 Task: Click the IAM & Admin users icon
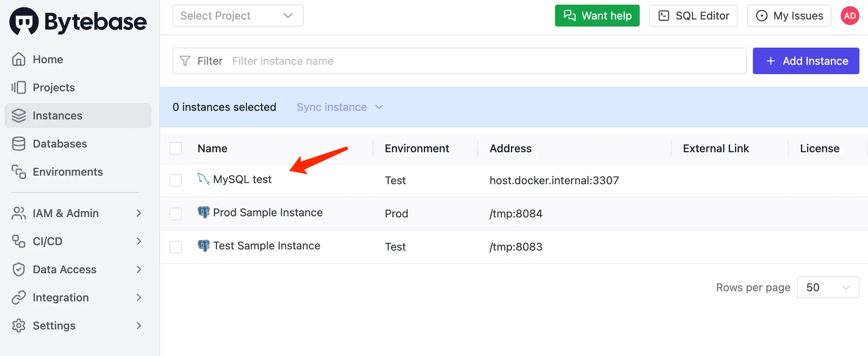[x=19, y=213]
